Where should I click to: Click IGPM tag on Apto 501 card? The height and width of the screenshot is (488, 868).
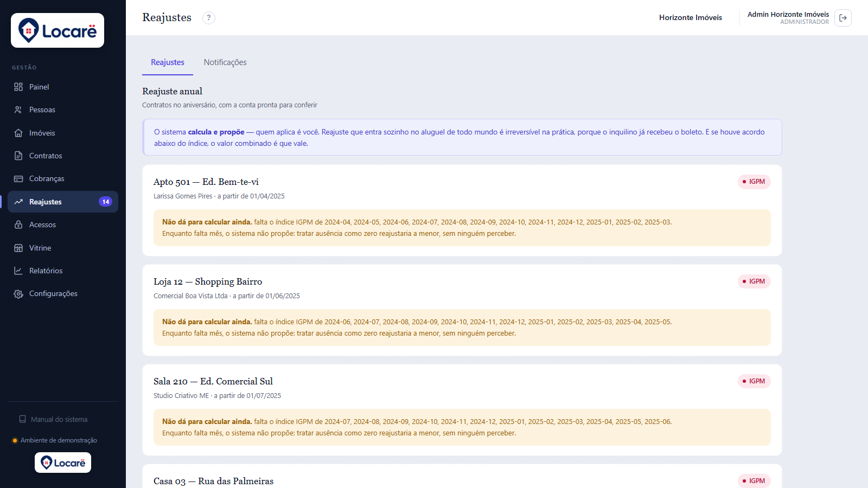[x=754, y=182]
